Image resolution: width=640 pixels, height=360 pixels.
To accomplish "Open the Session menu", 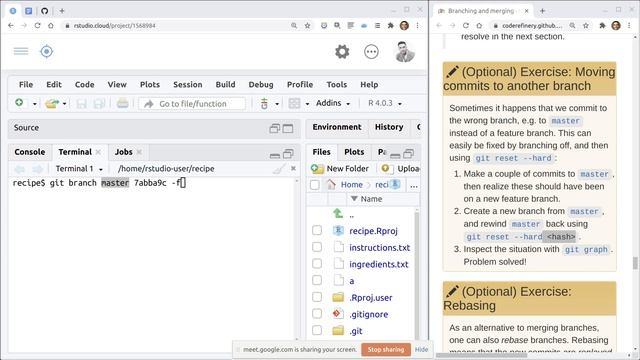I will [188, 84].
